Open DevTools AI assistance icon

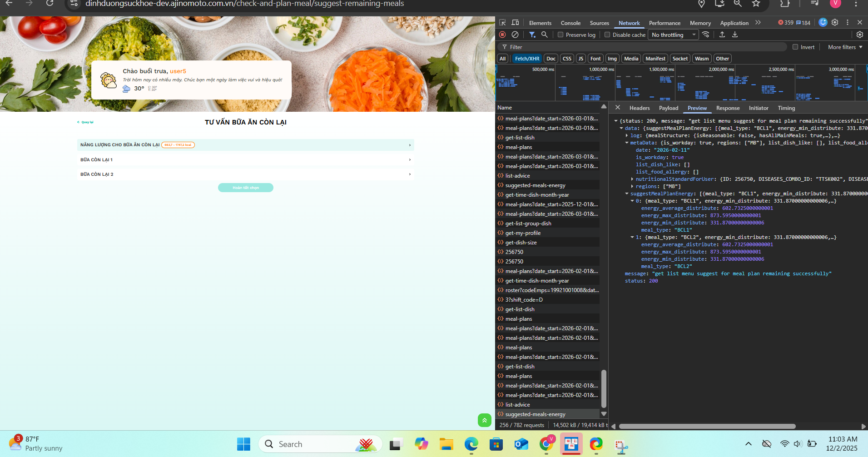click(x=823, y=22)
